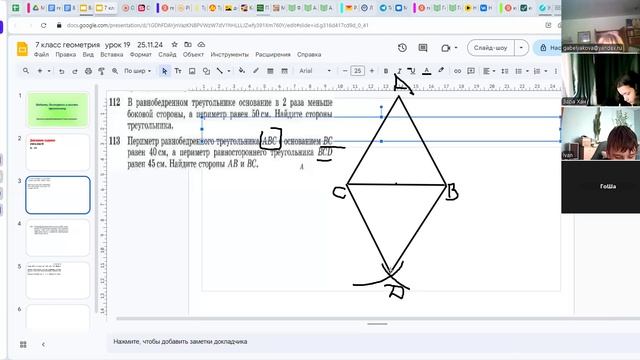Open the Arial font dropdown

[x=315, y=71]
